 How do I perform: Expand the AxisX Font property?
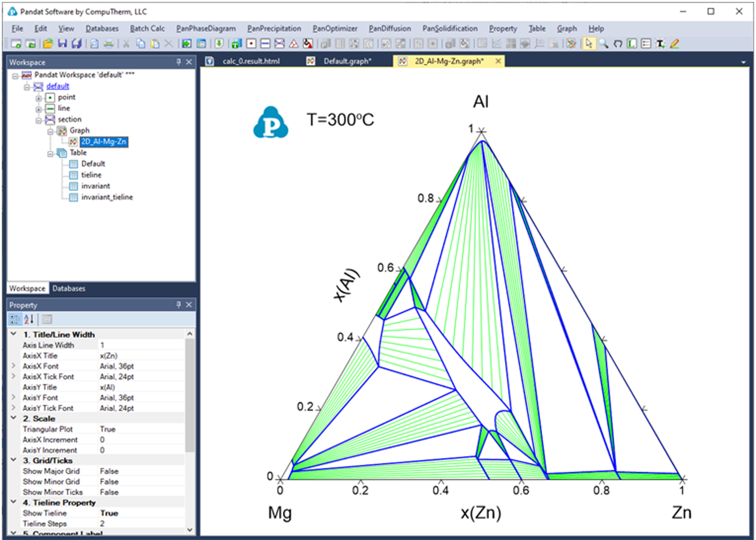13,366
